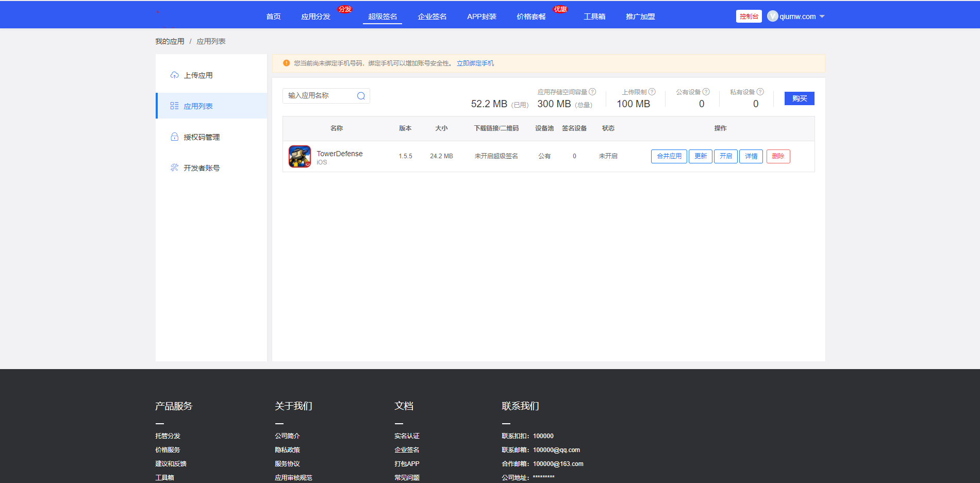Viewport: 980px width, 483px height.
Task: Click the 立即绑定手机 link
Action: click(x=475, y=63)
